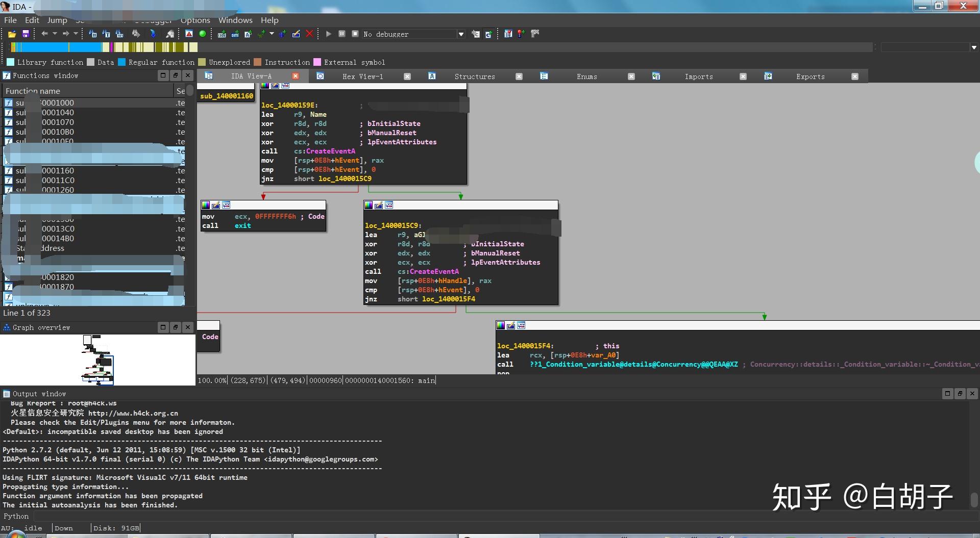Click the Library function legend swatch
This screenshot has width=980, height=538.
click(x=10, y=62)
